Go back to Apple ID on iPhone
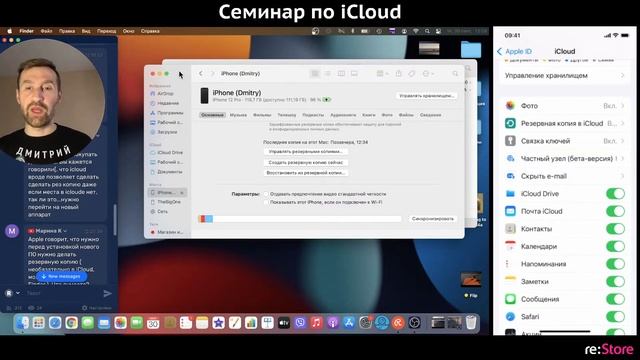 515,51
